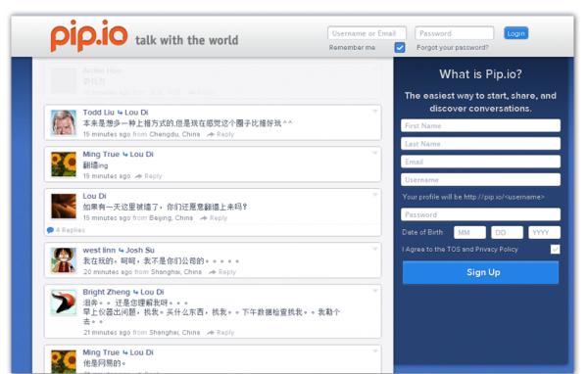Toggle the Remember me checkbox
588x374 pixels.
click(400, 48)
